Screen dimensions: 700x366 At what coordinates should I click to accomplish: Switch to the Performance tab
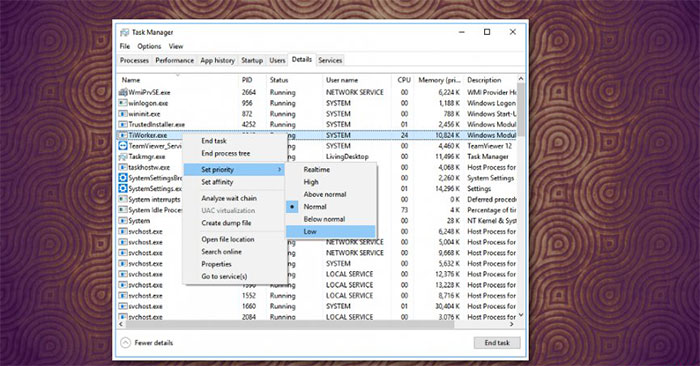(x=175, y=60)
